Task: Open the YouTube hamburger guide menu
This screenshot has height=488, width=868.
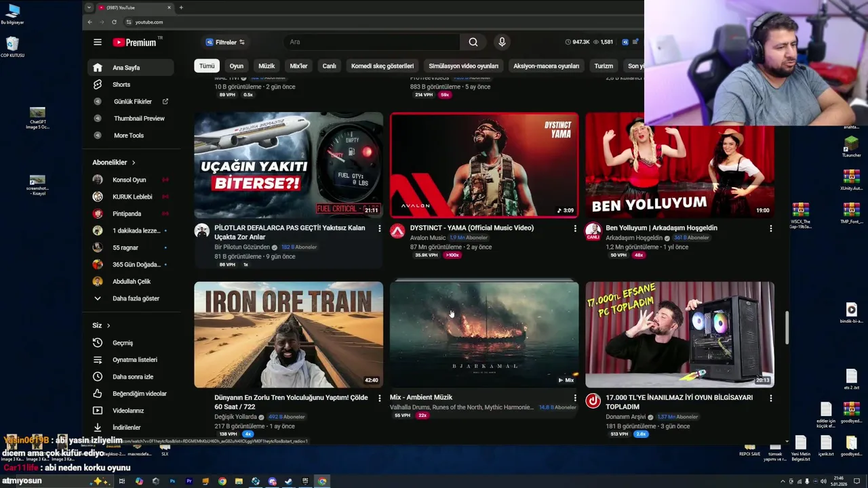Action: tap(98, 42)
